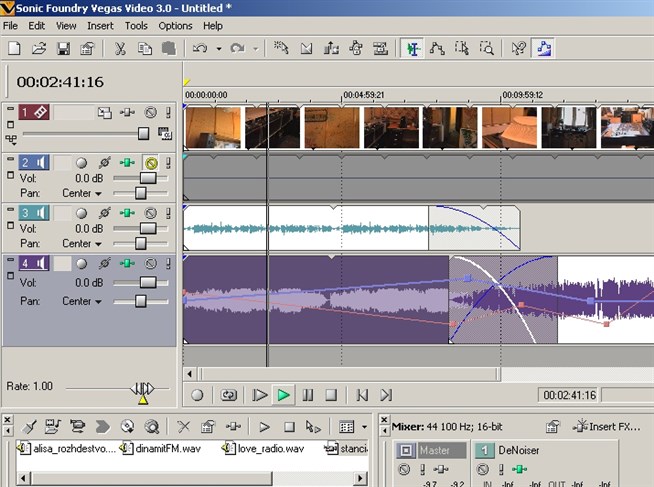
Task: Open the Tools menu
Action: coord(136,25)
